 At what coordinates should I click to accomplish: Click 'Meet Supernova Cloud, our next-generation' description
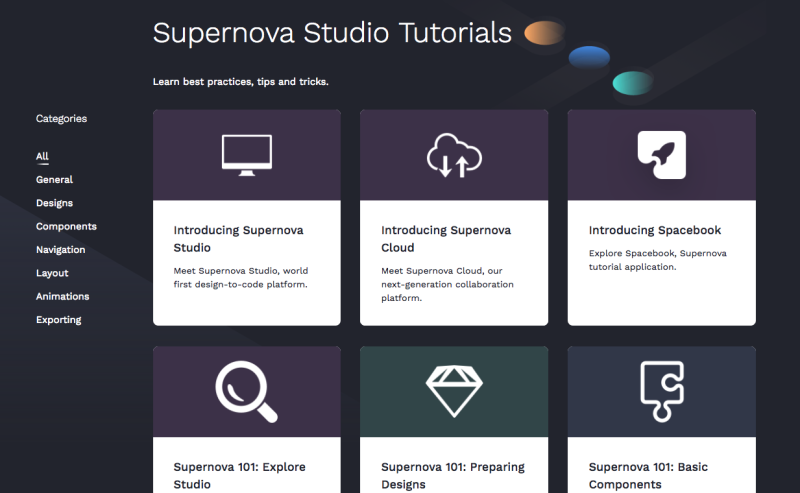pos(447,284)
